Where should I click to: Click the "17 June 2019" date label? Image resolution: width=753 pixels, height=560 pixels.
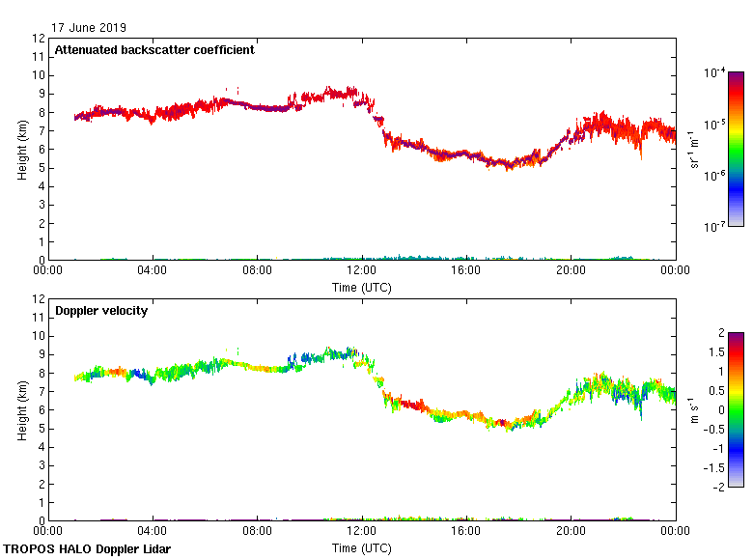pos(89,28)
